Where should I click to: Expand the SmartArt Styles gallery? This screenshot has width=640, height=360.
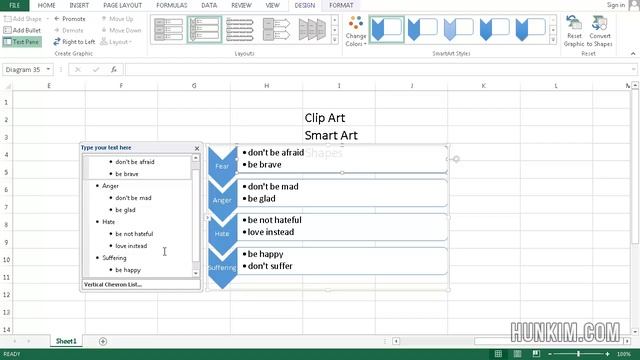[x=553, y=40]
